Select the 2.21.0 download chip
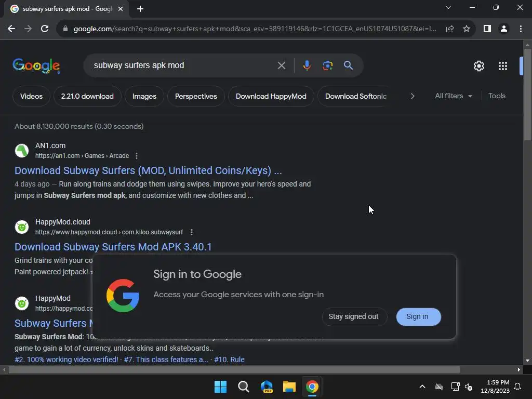Screen dimensions: 532x399 [87, 96]
